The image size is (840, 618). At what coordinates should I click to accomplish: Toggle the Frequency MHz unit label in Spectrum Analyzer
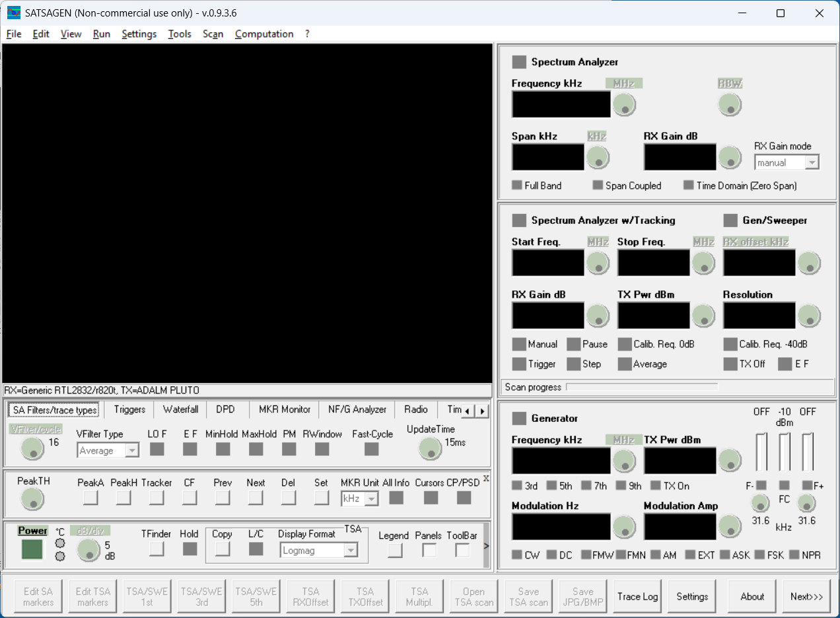(623, 84)
